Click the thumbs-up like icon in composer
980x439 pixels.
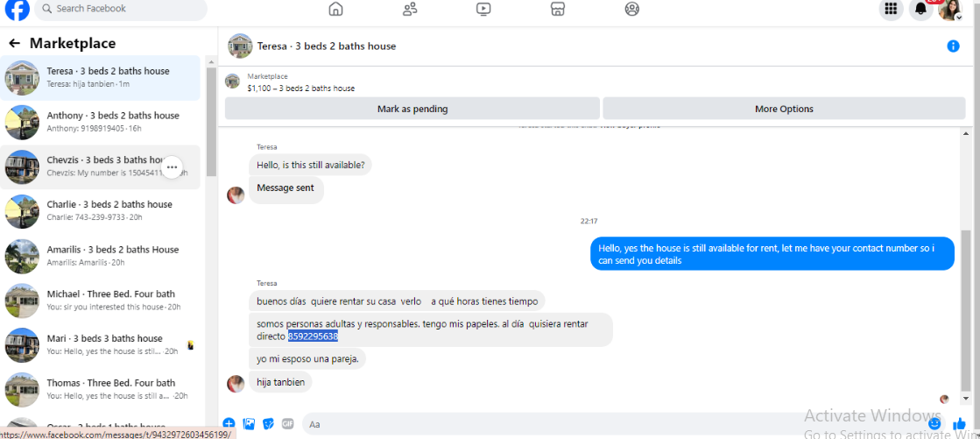click(x=960, y=424)
